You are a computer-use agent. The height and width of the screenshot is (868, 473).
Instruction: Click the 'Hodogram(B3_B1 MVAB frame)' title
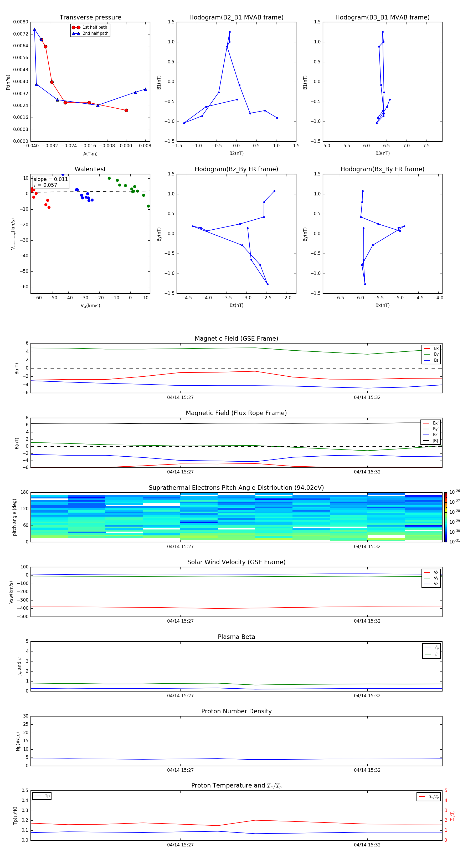coord(382,17)
